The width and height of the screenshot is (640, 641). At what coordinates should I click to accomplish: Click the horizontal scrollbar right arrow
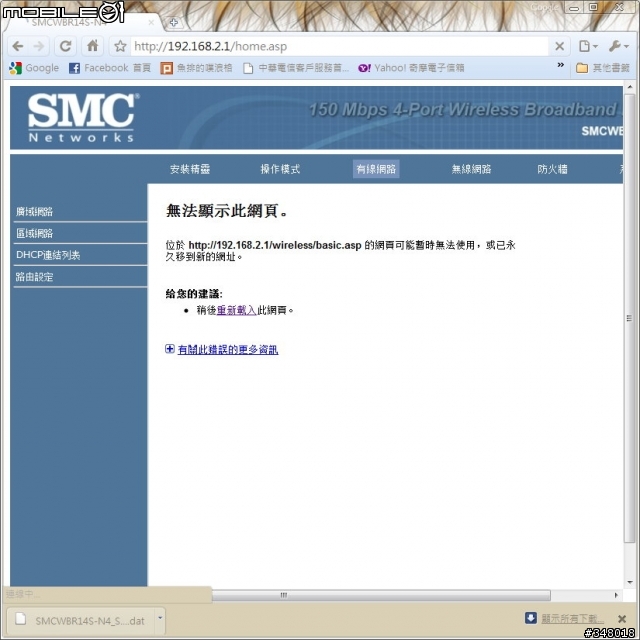616,595
